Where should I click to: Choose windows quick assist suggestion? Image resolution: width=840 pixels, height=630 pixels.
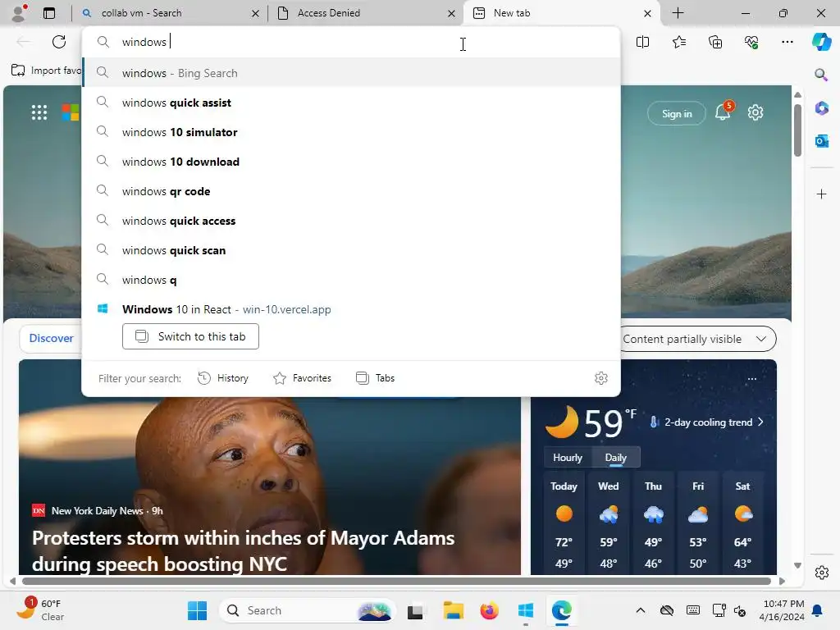351,103
